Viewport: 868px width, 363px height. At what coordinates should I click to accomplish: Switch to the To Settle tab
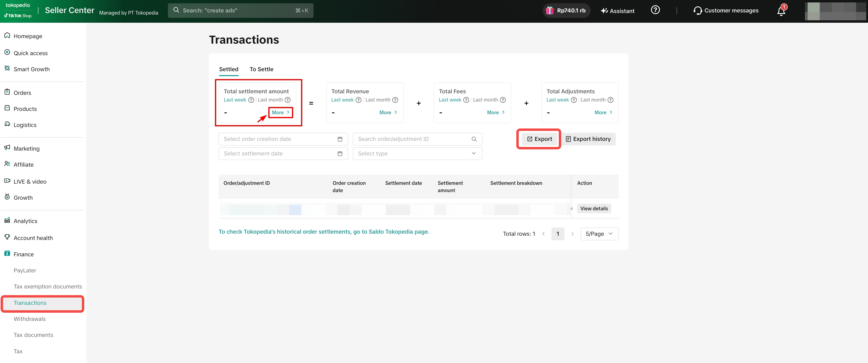261,69
